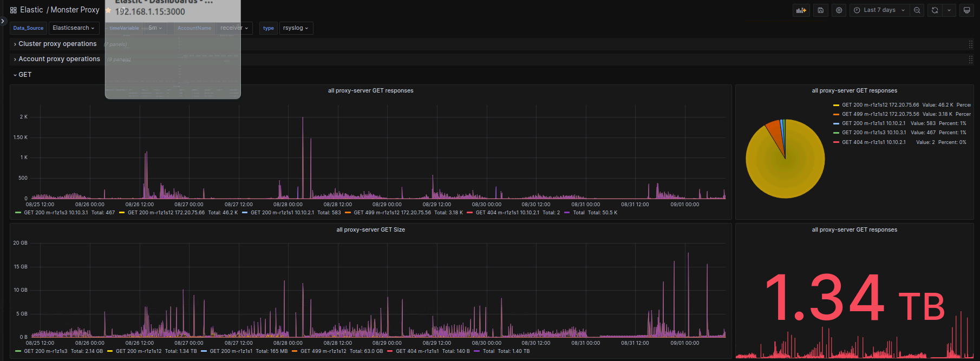980x361 pixels.
Task: Toggle GET 200 m-r1z1s1 10.10.2.1 series in responses legend
Action: [x=282, y=213]
